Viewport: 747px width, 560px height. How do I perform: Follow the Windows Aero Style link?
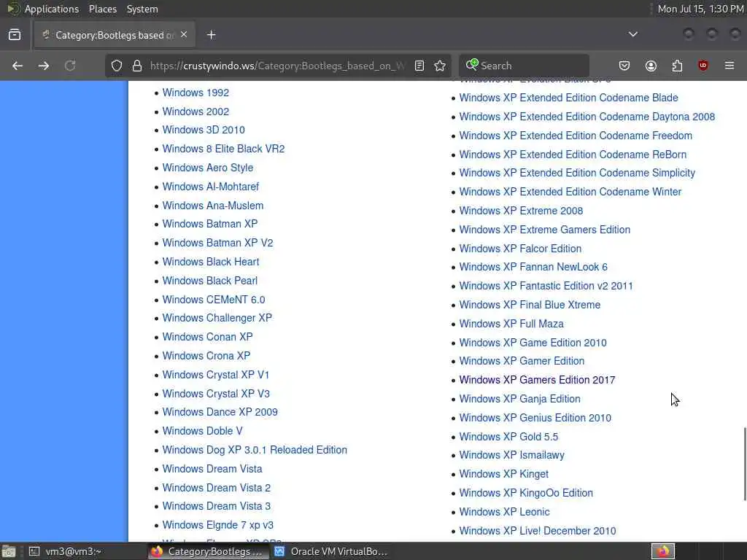point(208,168)
